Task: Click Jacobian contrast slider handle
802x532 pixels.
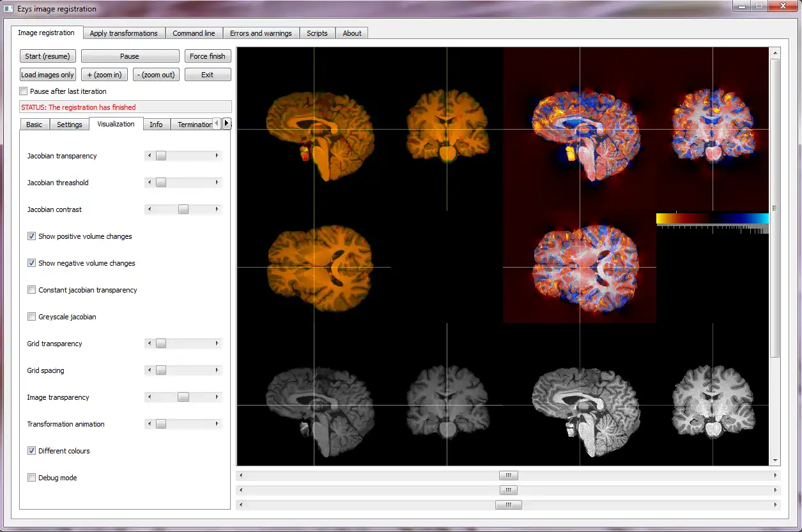Action: (x=183, y=209)
